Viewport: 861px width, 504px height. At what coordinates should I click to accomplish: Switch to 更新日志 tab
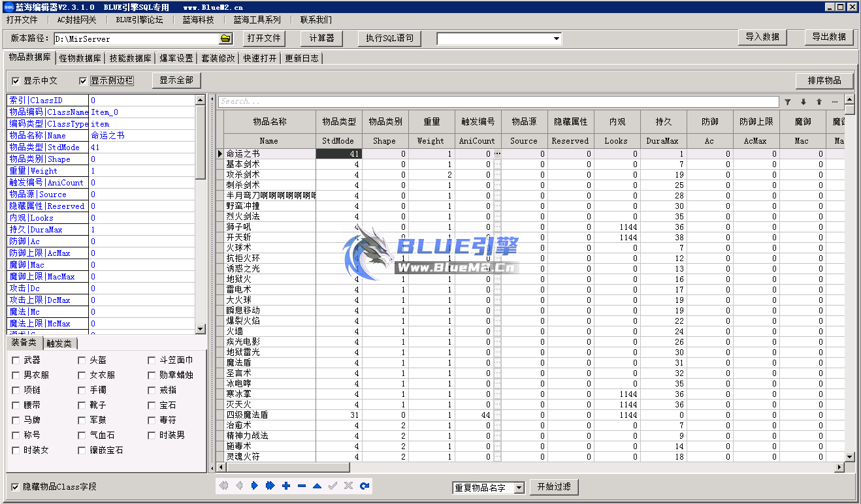click(x=302, y=58)
